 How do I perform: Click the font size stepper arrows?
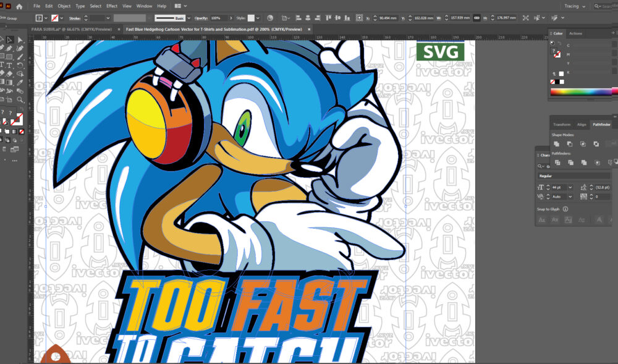[x=548, y=187]
